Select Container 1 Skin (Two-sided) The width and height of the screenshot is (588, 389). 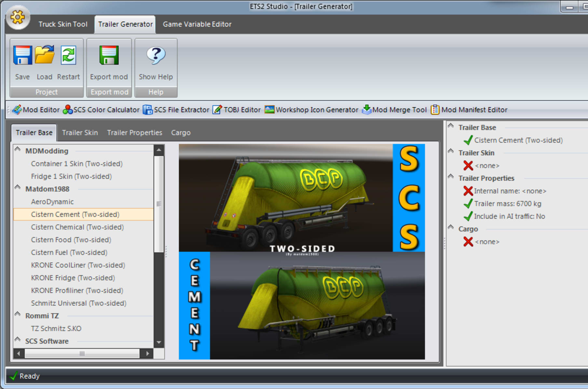pos(77,164)
